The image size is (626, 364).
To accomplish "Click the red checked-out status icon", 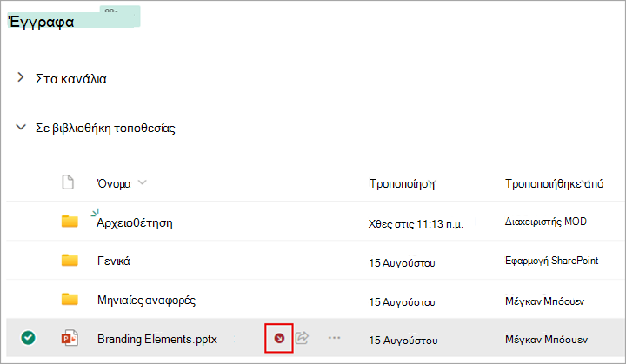I will click(x=279, y=339).
